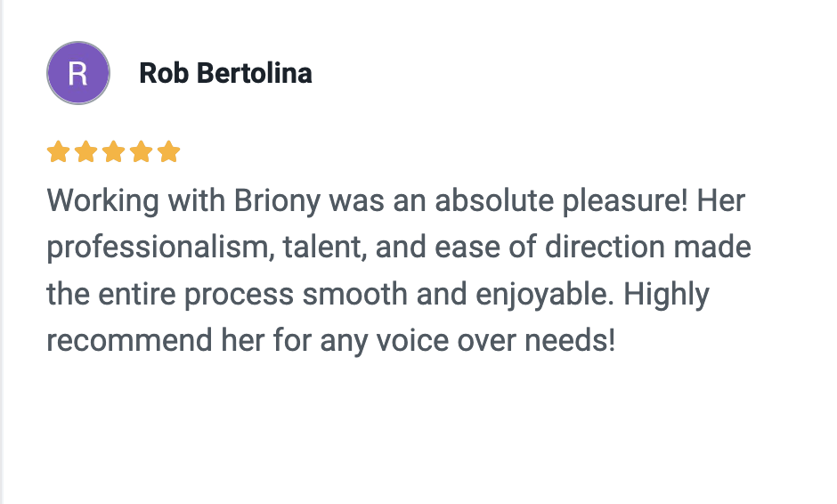Click the line beginning the entire process
The height and width of the screenshot is (504, 837).
click(x=378, y=295)
